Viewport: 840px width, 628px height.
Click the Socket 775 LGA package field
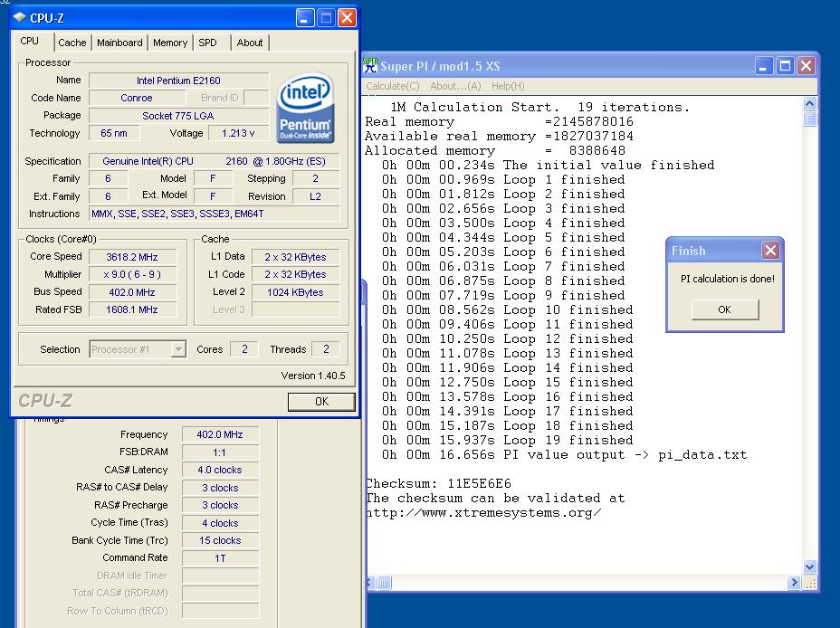(x=178, y=116)
